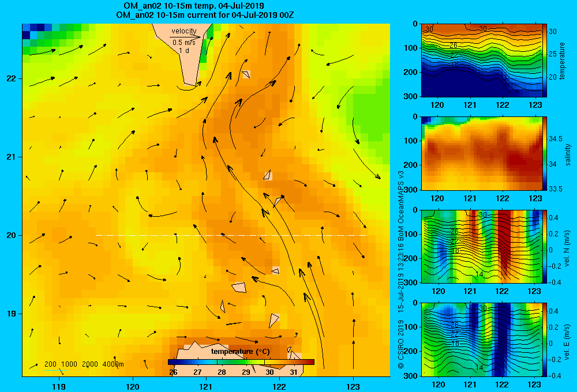
Task: Click depth label 300 on the salinity panel axis
Action: tap(411, 190)
